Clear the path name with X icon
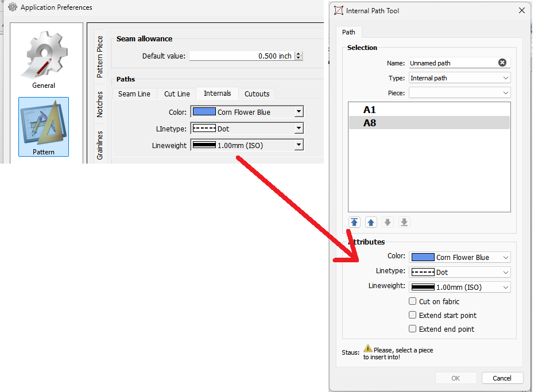Screen dimensions: 546x392 [502, 63]
